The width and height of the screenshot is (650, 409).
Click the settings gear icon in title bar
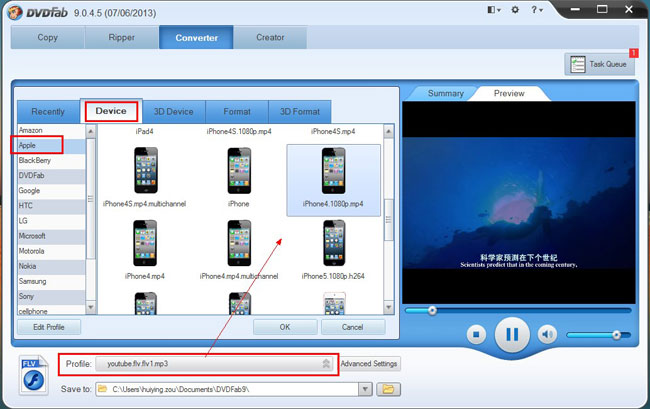[x=515, y=10]
